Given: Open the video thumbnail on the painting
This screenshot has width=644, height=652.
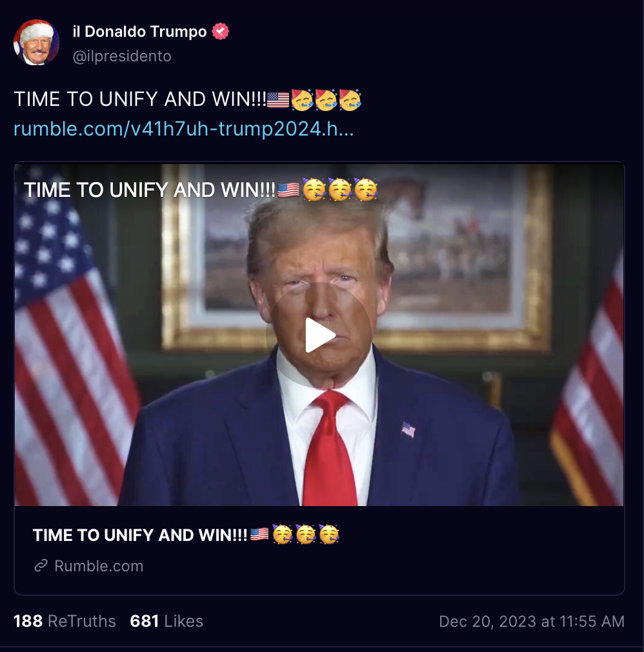Looking at the screenshot, I should pos(449,249).
